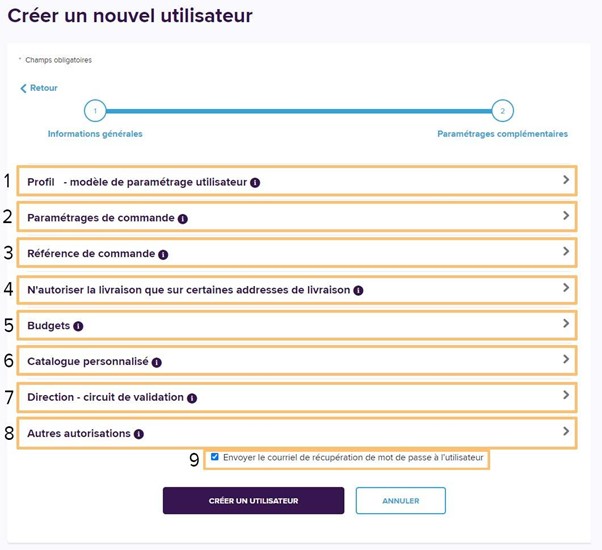Click the Retour back link
The image size is (602, 550).
coord(39,88)
